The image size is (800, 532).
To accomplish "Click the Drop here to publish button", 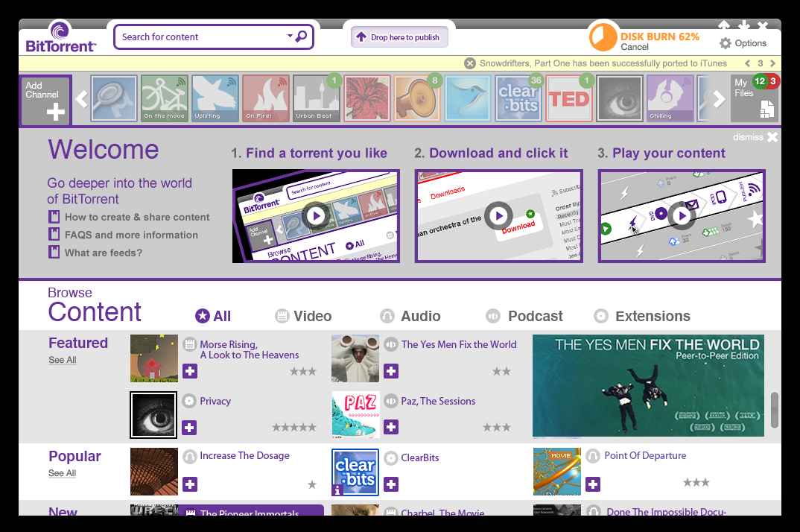I will [399, 37].
